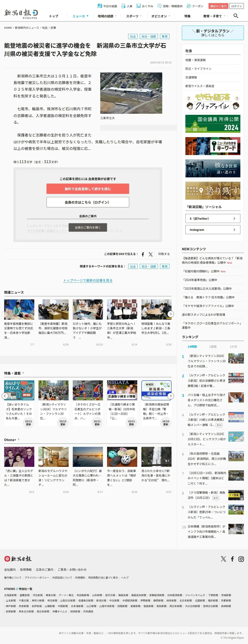This screenshot has height=644, width=248.
Task: Switch ranking to 24時間 tab
Action: tap(192, 346)
